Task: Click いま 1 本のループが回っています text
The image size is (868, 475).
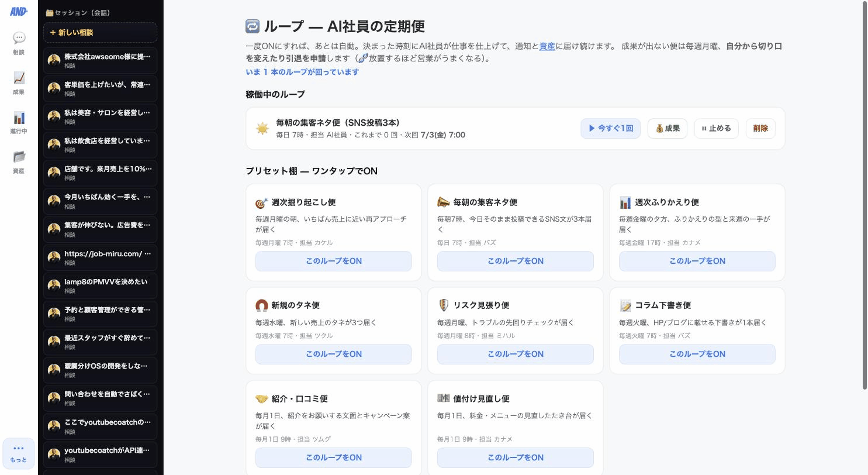Action: coord(302,72)
